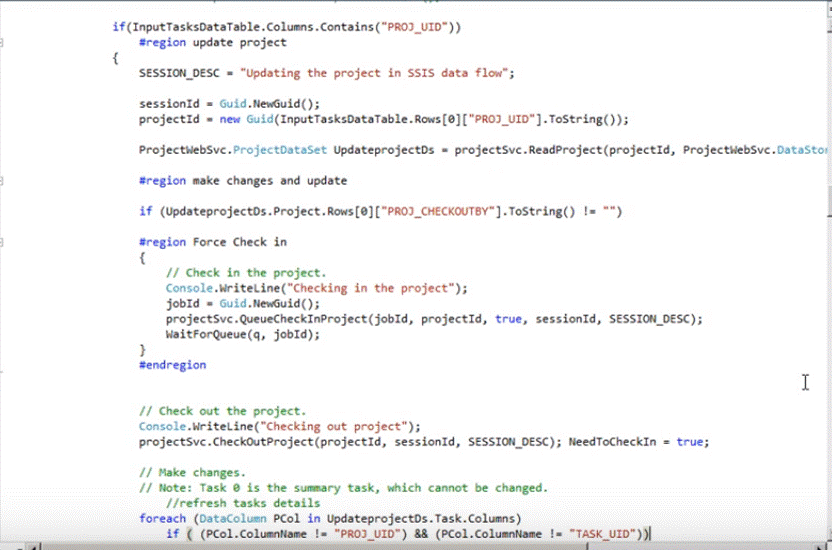Click "NeedToCheckIn = true;" statement
The image size is (832, 550).
point(639,442)
